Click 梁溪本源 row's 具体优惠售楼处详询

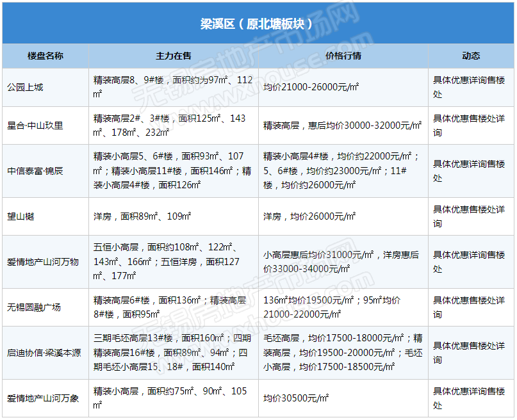point(468,353)
